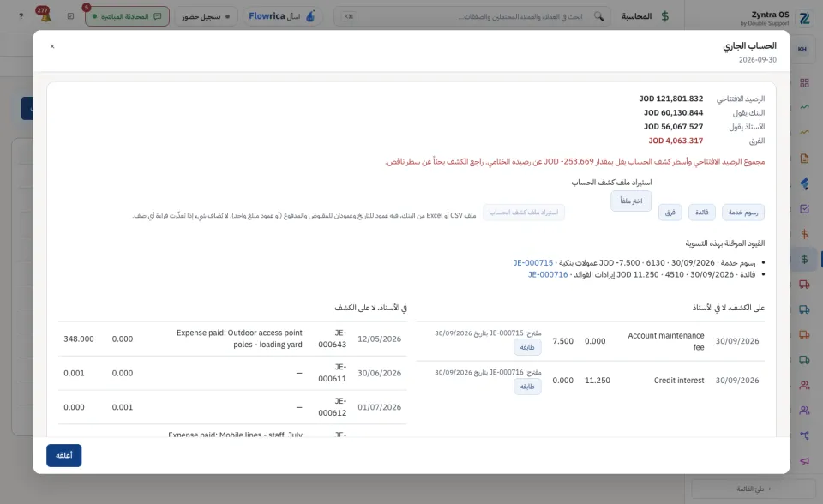Click the JE-000612 ledger entry cell
This screenshot has width=823, height=504.
click(x=333, y=407)
